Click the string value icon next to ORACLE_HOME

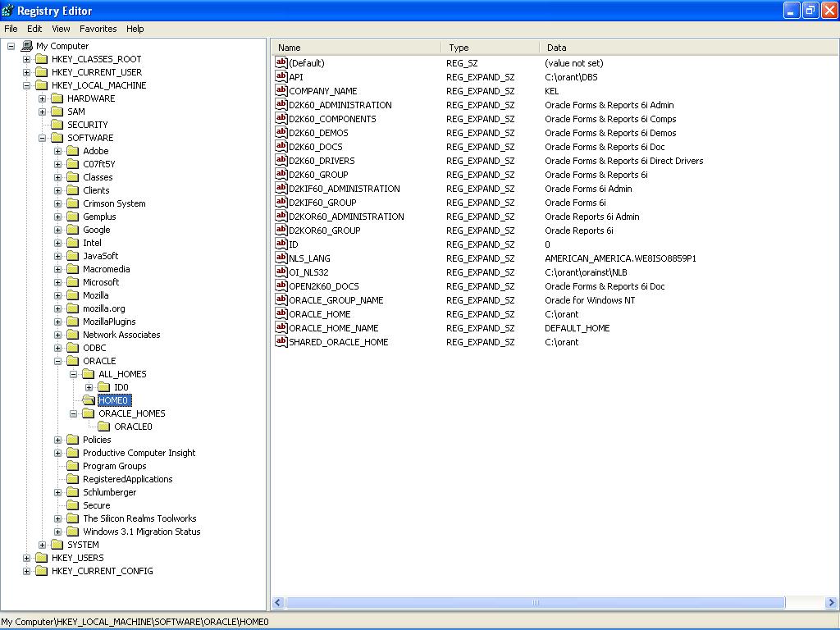[281, 314]
